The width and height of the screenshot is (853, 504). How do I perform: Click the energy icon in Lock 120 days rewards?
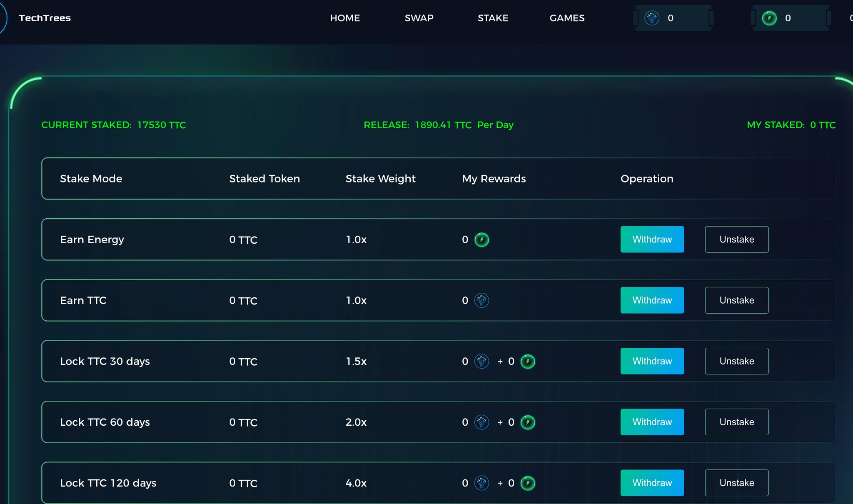[528, 483]
